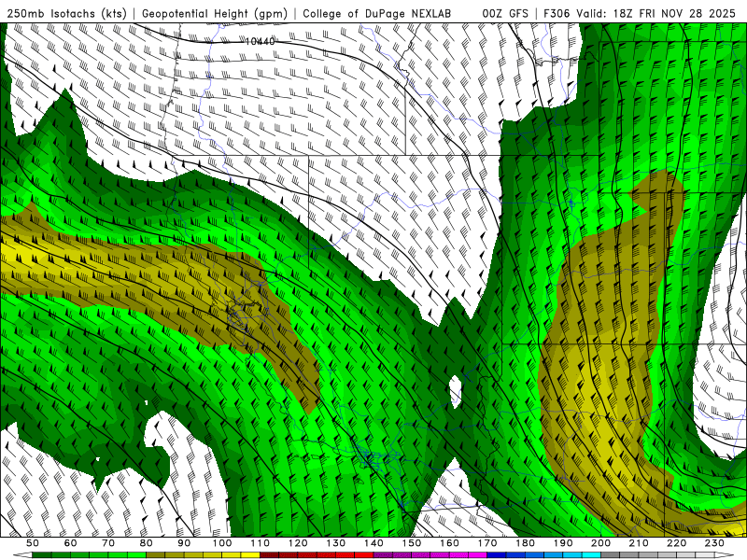This screenshot has height=560, width=747.
Task: Click the 'Geopotential Height (gpm)' label
Action: coord(215,13)
